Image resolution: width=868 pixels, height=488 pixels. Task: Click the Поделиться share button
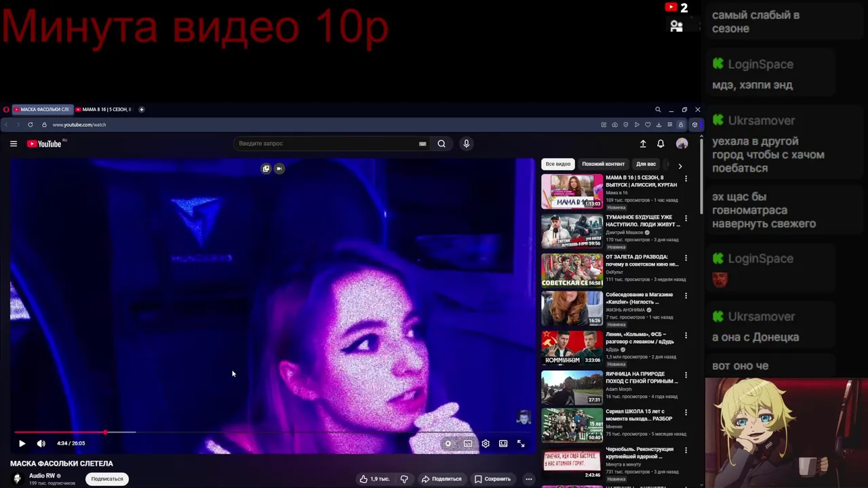tap(441, 479)
